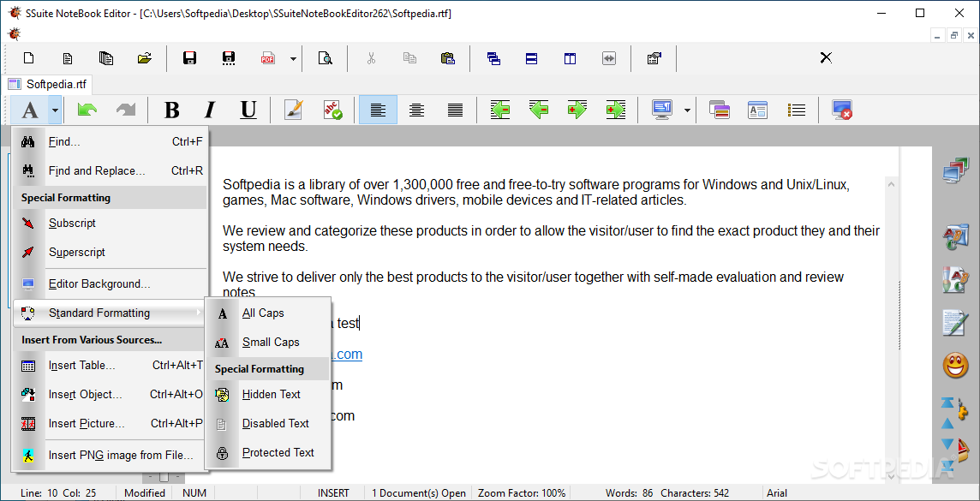
Task: Restore the inner document window
Action: 954,36
